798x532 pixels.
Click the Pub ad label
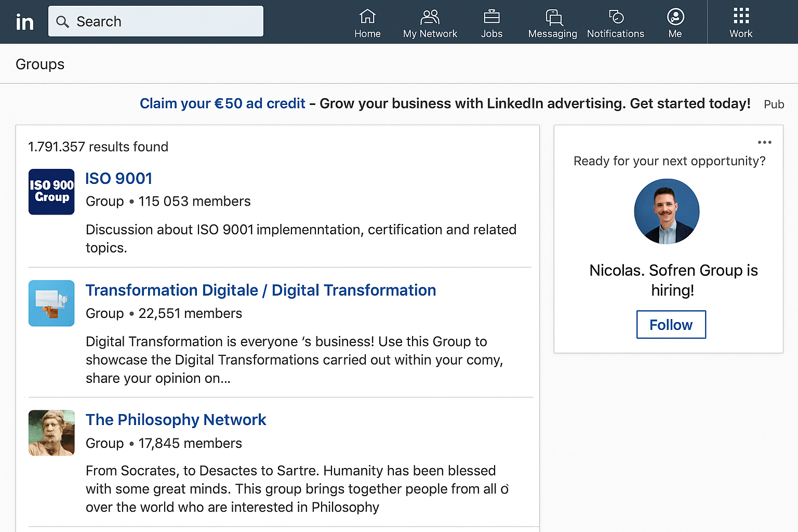(774, 104)
